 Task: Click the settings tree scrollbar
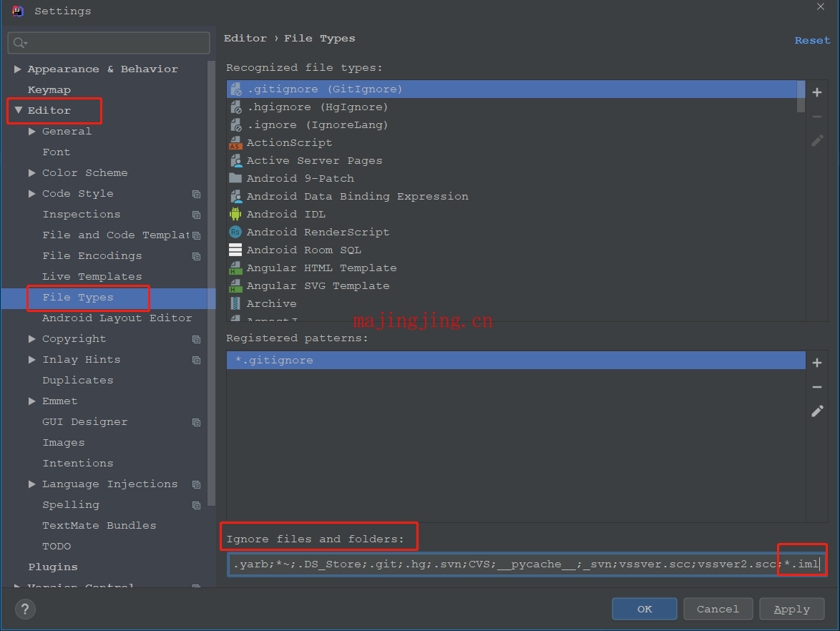(211, 283)
